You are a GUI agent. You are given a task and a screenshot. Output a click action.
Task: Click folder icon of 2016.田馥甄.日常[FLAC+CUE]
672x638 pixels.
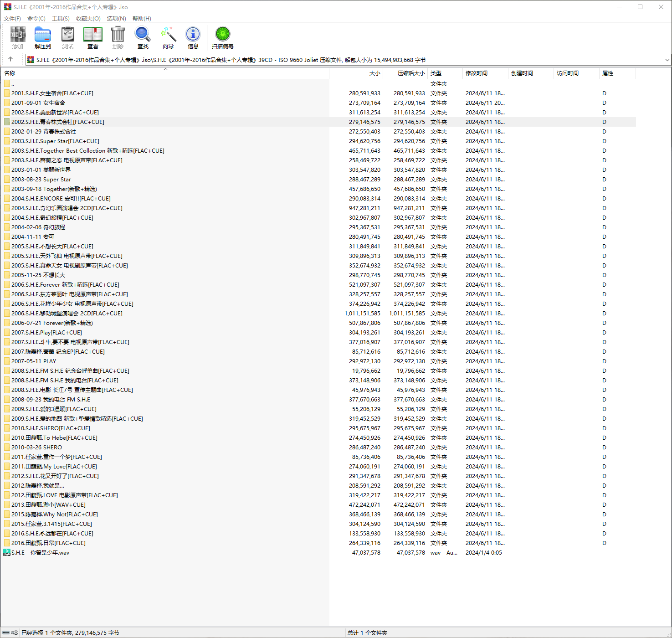point(7,543)
